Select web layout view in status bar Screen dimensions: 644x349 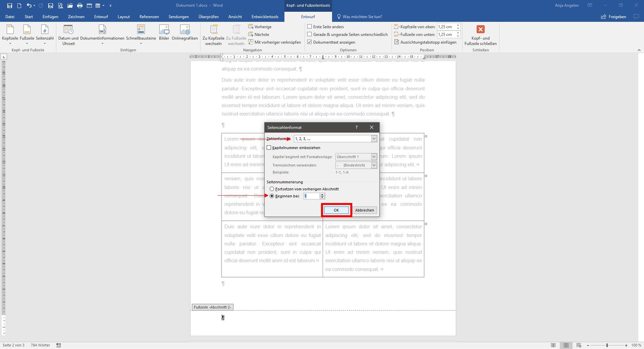click(579, 345)
